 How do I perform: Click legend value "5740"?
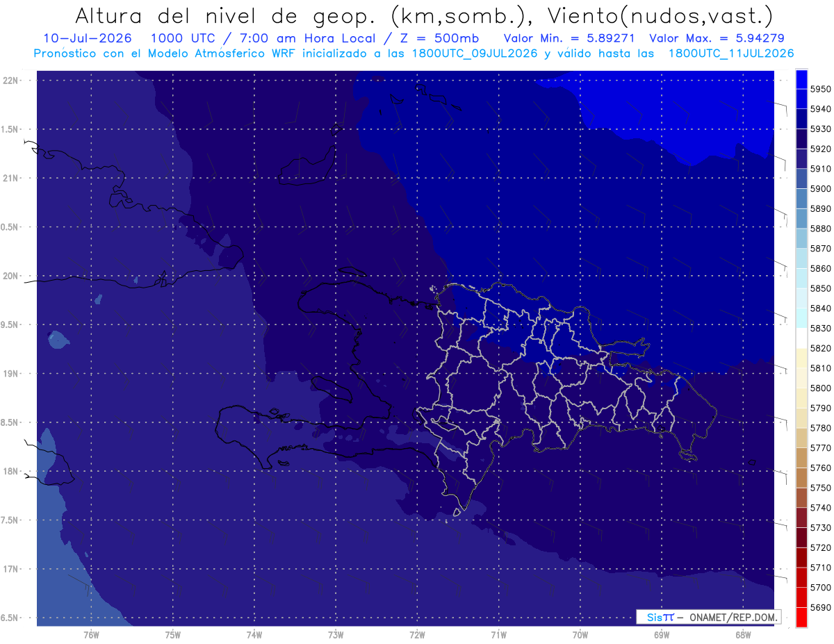[820, 508]
